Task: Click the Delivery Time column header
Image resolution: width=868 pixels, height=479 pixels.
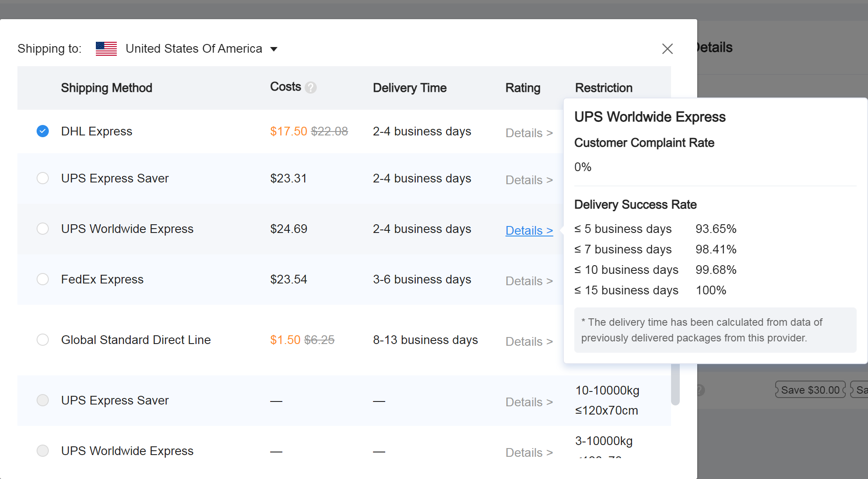Action: tap(409, 88)
